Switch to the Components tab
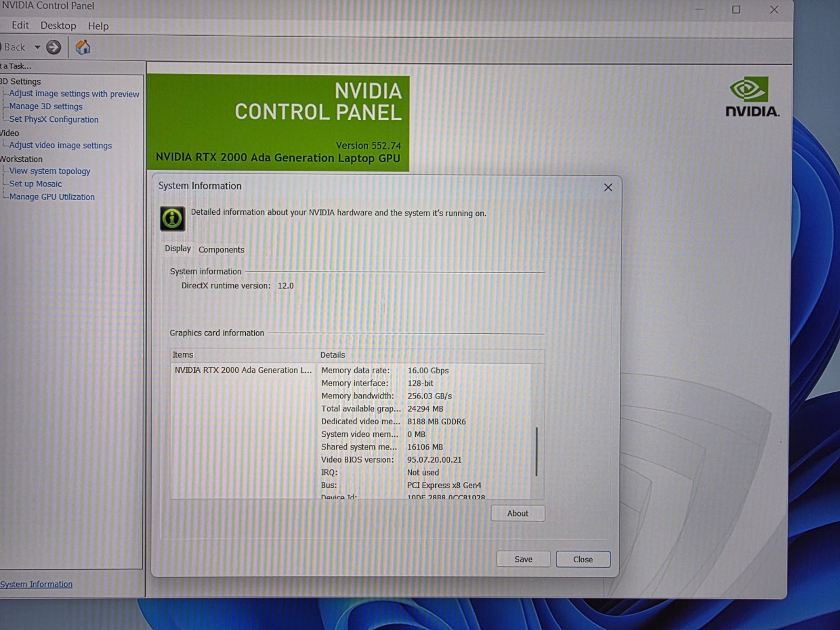The width and height of the screenshot is (840, 630). 221,250
